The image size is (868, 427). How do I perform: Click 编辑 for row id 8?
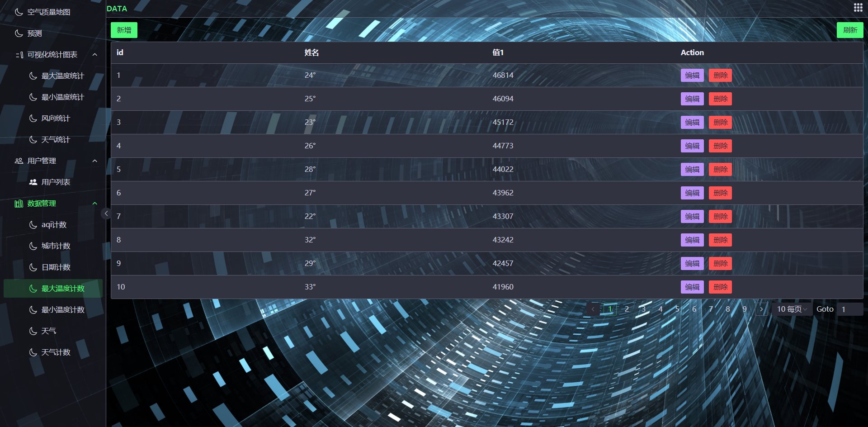pyautogui.click(x=692, y=240)
